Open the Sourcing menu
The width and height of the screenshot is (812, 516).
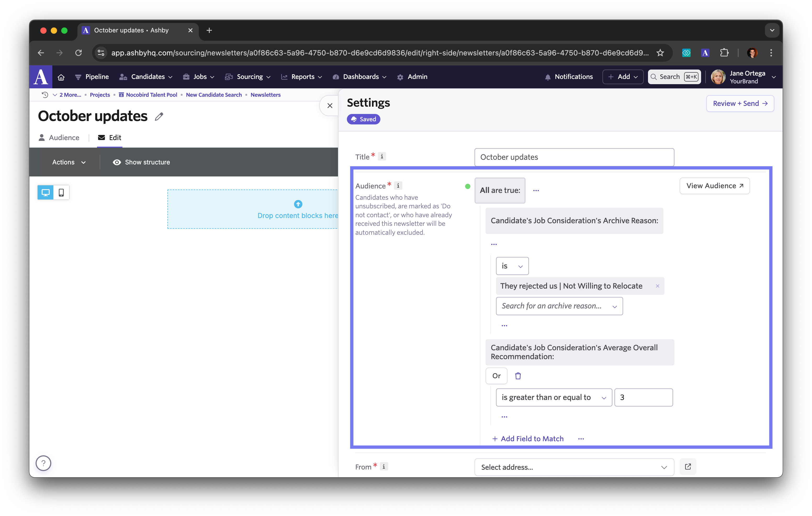247,77
